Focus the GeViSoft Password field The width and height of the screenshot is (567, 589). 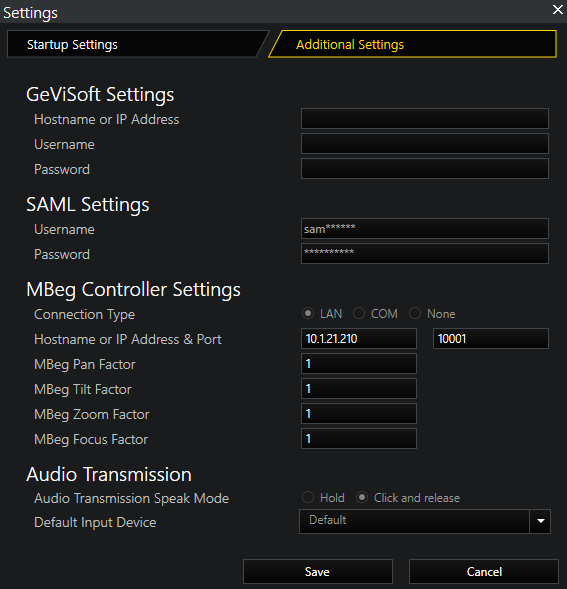(425, 168)
